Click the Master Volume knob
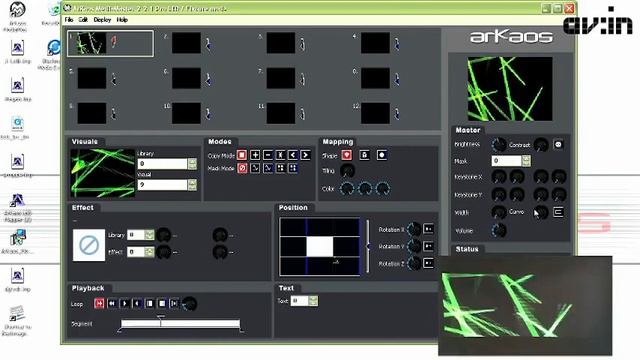640x360 pixels. (x=499, y=230)
